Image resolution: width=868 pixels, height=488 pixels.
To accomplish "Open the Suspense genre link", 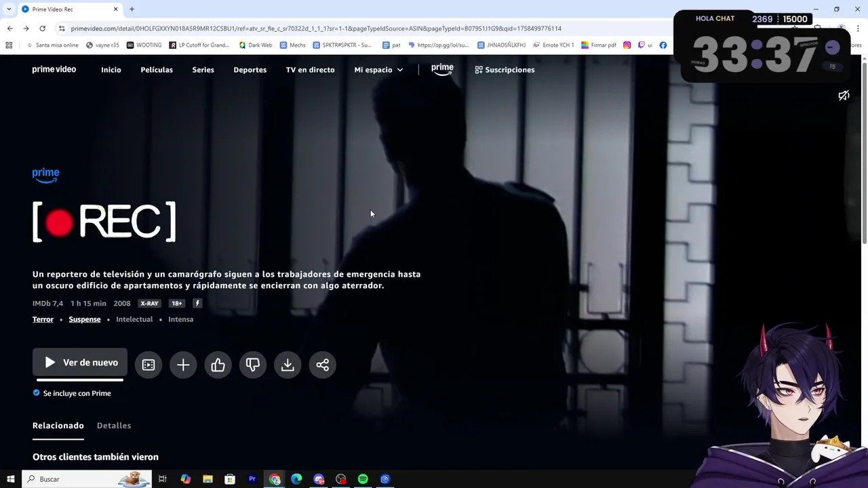I will point(85,319).
